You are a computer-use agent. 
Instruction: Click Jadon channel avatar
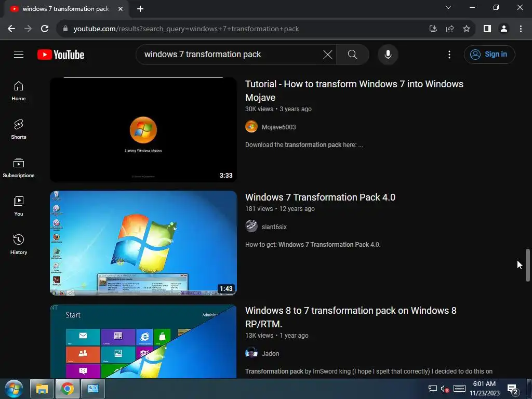tap(251, 353)
